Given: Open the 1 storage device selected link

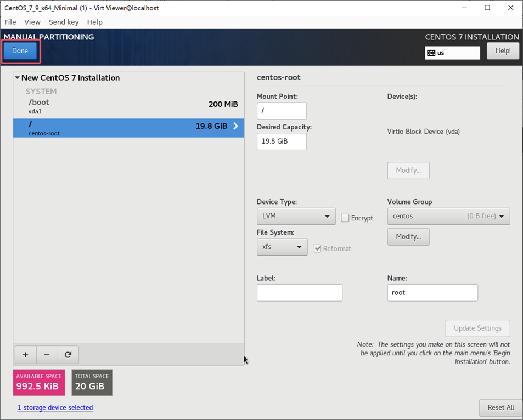Looking at the screenshot, I should [55, 407].
